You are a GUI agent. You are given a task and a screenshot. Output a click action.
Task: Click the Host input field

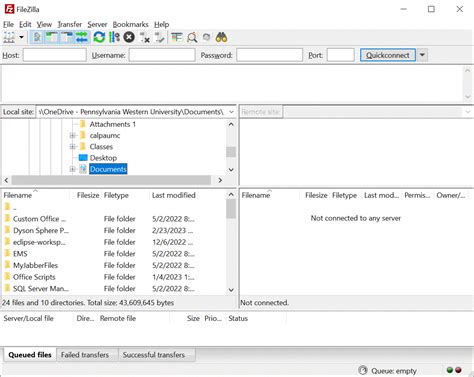click(55, 55)
